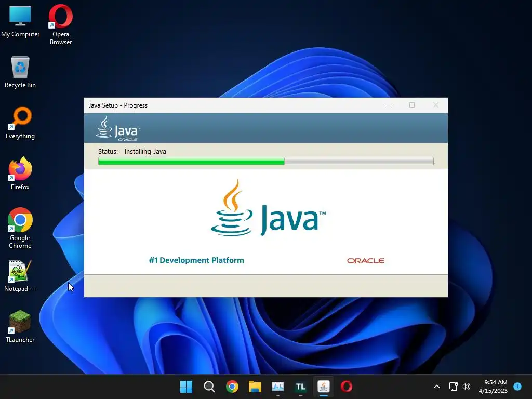Open the clock and date panel

point(493,387)
